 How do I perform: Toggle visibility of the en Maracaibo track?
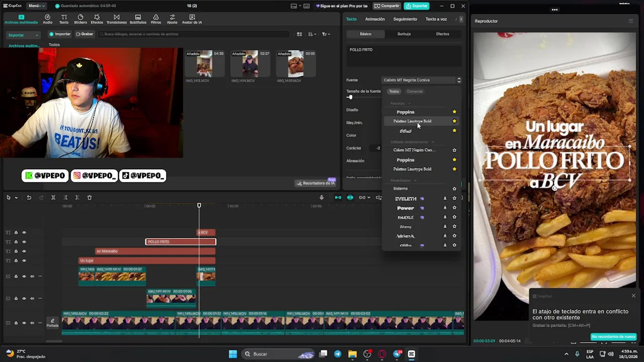point(24,251)
